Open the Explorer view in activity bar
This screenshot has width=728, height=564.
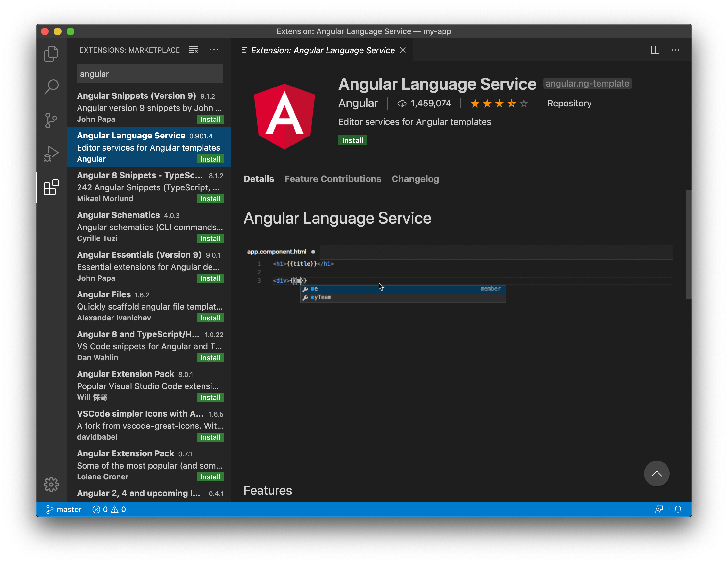51,54
